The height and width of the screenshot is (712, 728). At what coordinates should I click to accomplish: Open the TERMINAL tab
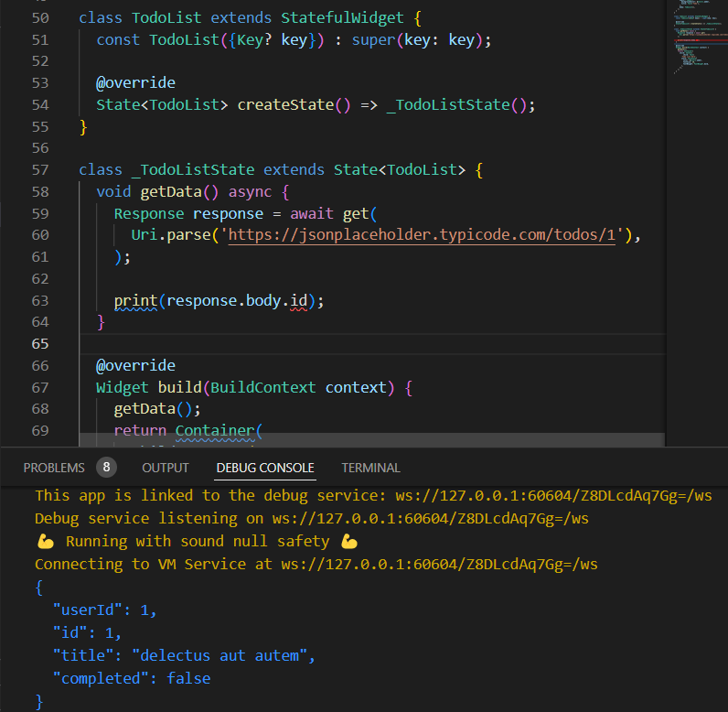coord(370,468)
